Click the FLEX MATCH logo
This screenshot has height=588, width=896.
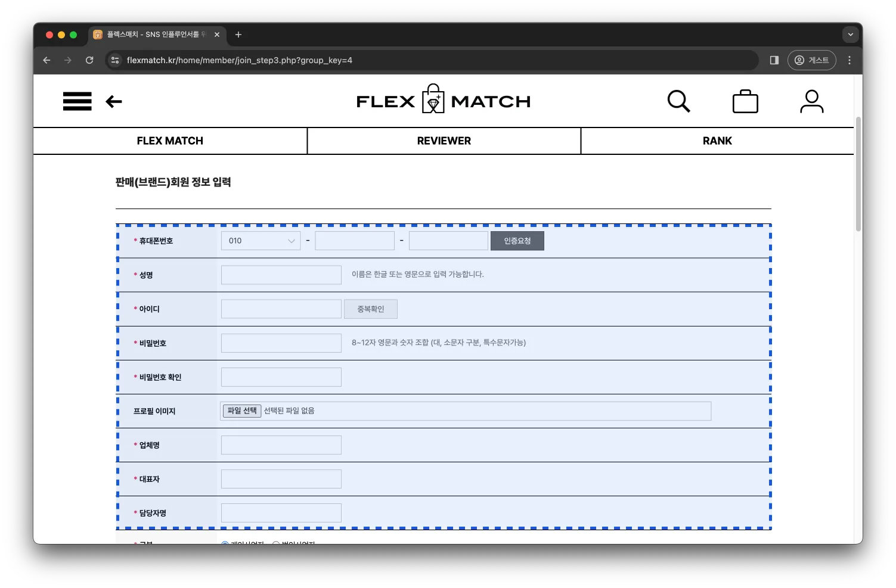pyautogui.click(x=444, y=99)
